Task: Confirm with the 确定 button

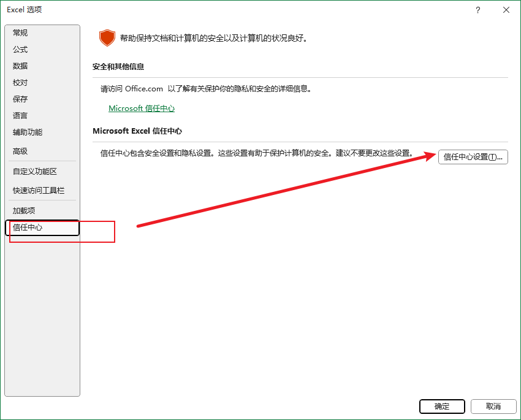Action: pos(442,407)
